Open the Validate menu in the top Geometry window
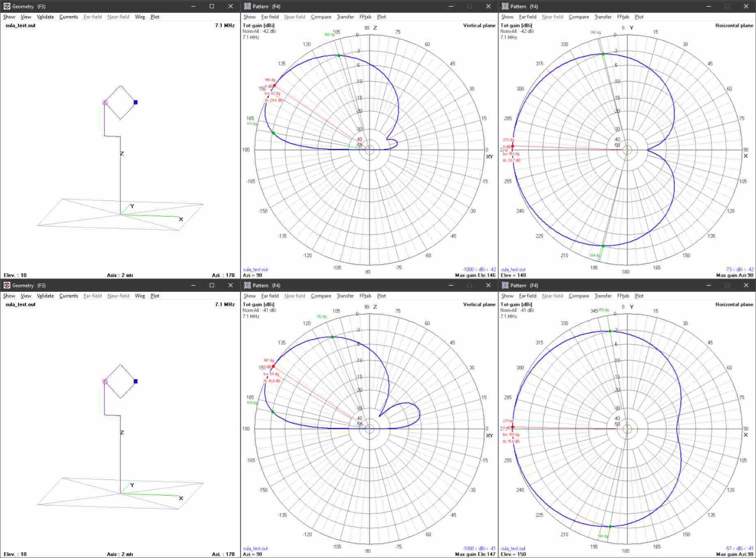Screen dimensions: 756x558 (45, 17)
